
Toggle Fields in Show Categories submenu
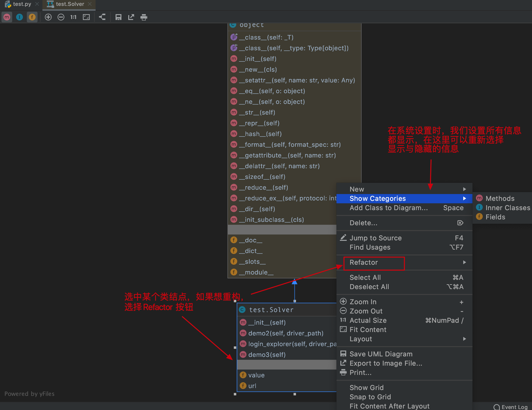click(502, 217)
